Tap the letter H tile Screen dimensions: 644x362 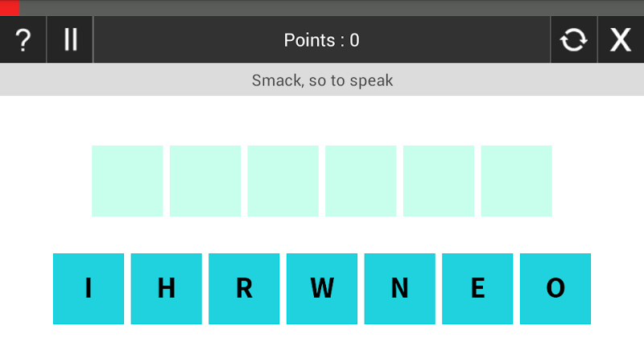tap(166, 289)
